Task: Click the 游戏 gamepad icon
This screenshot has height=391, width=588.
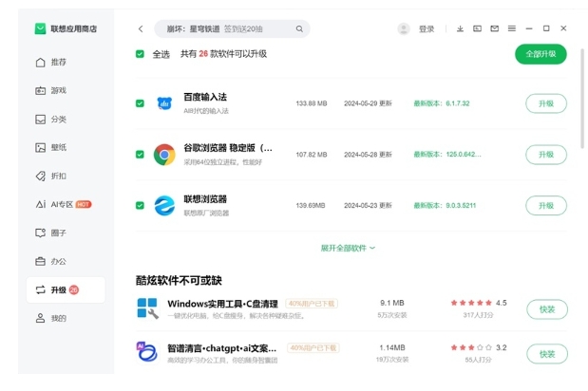Action: pos(40,91)
